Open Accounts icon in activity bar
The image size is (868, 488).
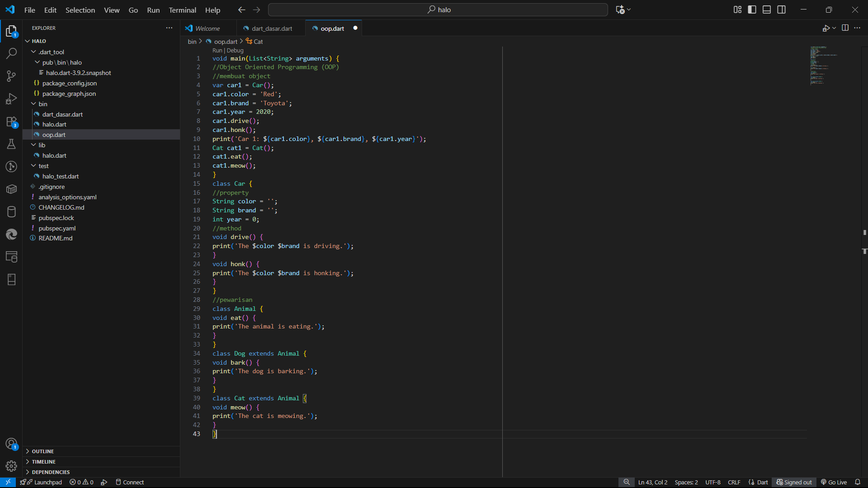tap(11, 444)
